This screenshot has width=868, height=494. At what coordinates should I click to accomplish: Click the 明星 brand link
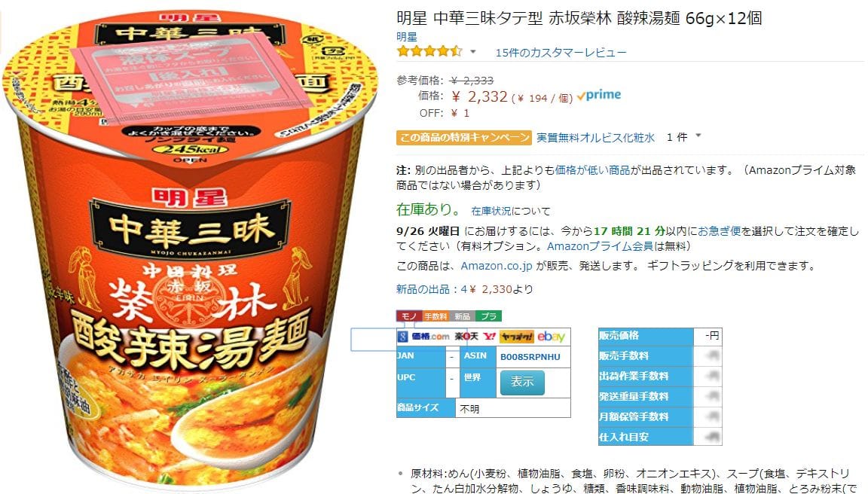pyautogui.click(x=407, y=36)
